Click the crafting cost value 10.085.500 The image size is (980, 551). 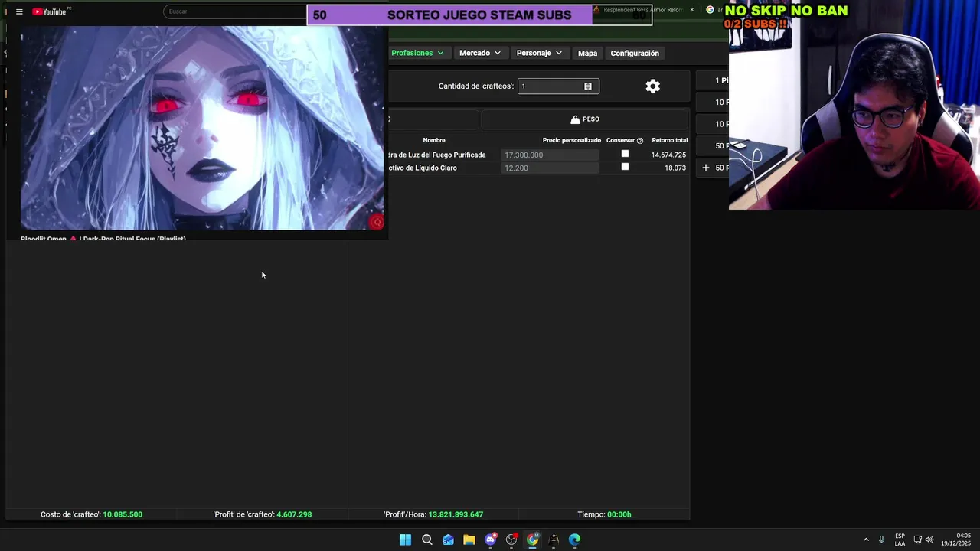[122, 514]
